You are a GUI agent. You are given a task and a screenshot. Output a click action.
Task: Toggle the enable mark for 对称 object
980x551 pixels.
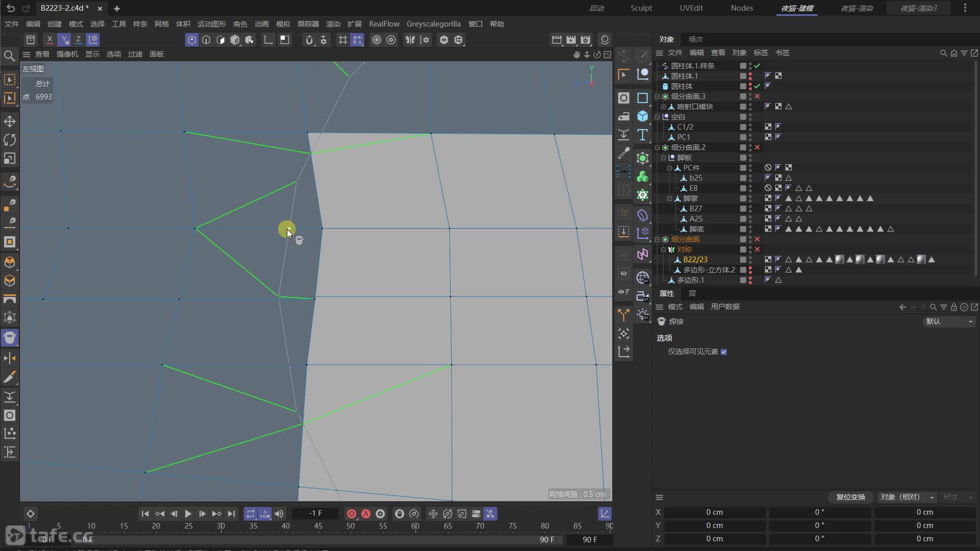click(757, 249)
